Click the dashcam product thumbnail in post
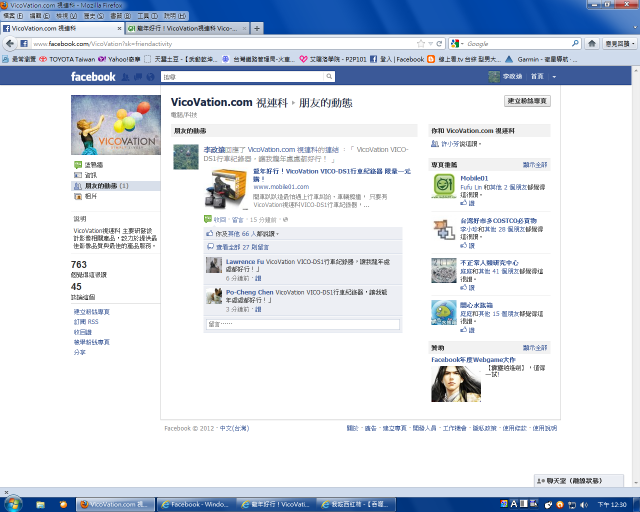This screenshot has height=512, width=640. [226, 189]
